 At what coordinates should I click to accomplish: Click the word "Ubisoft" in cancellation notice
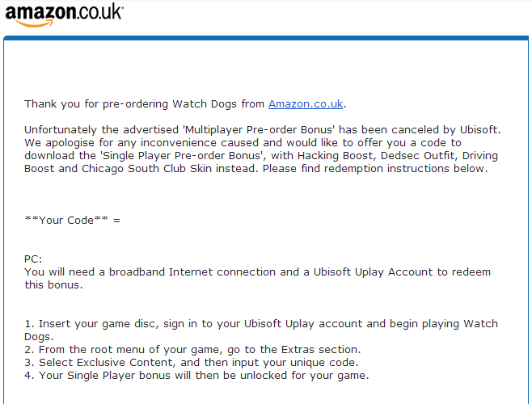click(x=479, y=130)
